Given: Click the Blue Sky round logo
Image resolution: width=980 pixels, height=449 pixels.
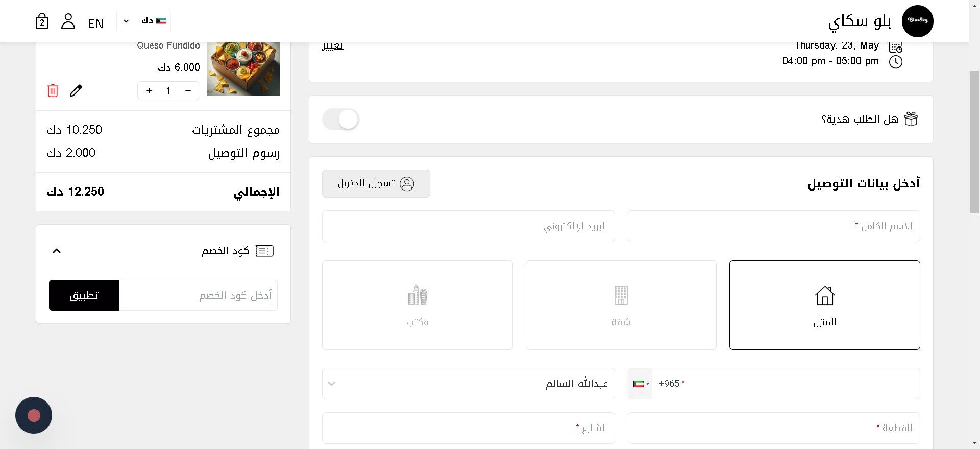Looking at the screenshot, I should click(917, 21).
